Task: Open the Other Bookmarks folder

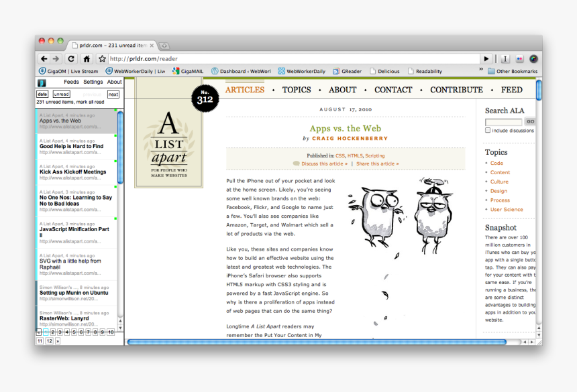Action: tap(512, 71)
